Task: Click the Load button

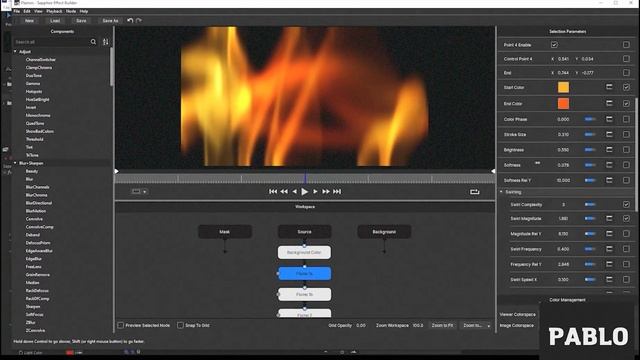Action: [55, 20]
